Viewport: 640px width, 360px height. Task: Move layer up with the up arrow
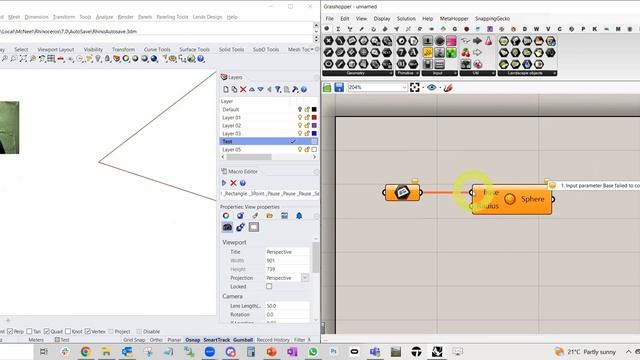click(x=252, y=89)
